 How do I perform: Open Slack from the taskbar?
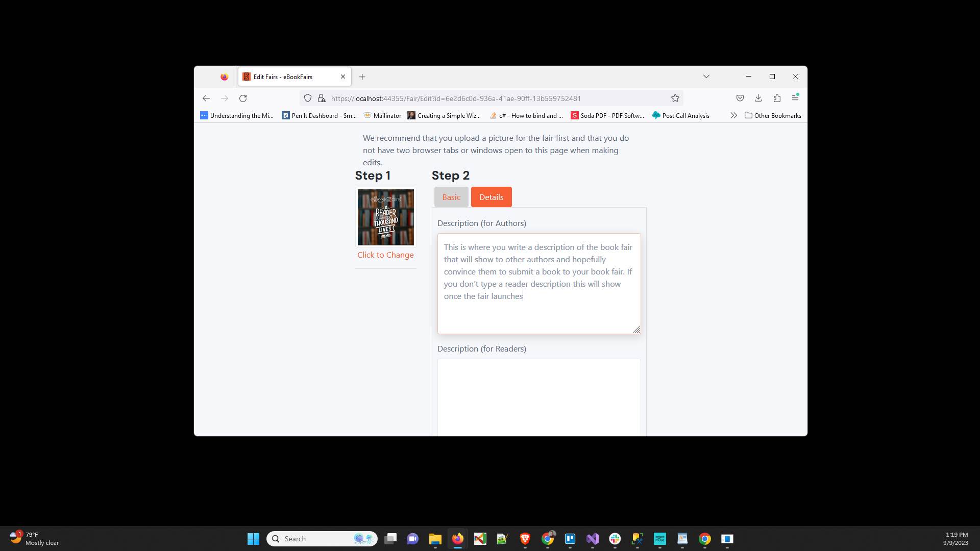(x=615, y=538)
